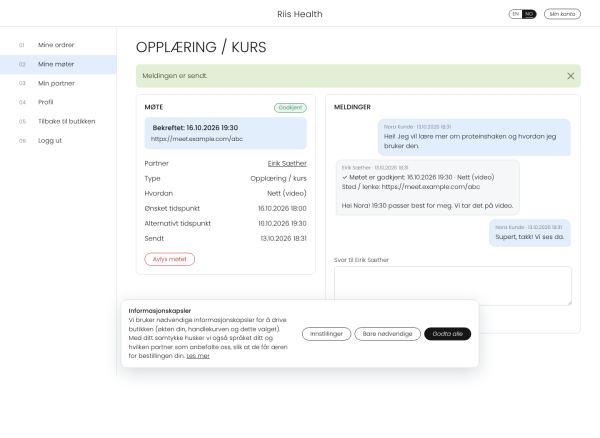Click the 'Svar til Eirik Sæther' label
This screenshot has width=600, height=438.
[361, 260]
